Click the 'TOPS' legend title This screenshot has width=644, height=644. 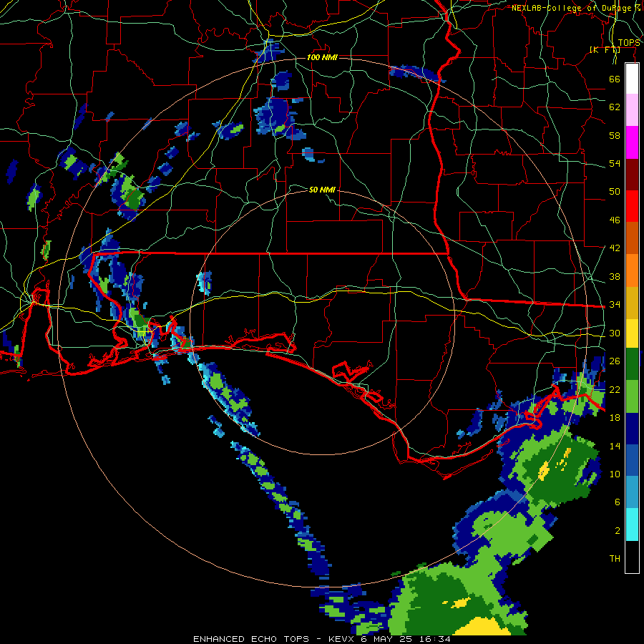629,43
